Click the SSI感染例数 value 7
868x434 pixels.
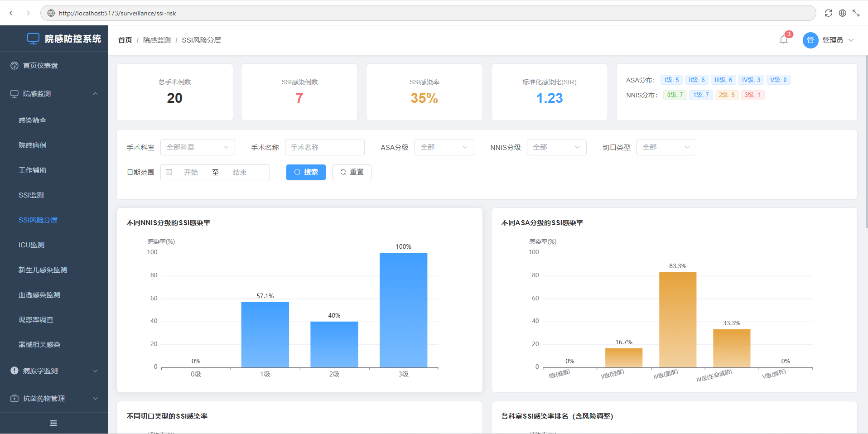pyautogui.click(x=299, y=98)
